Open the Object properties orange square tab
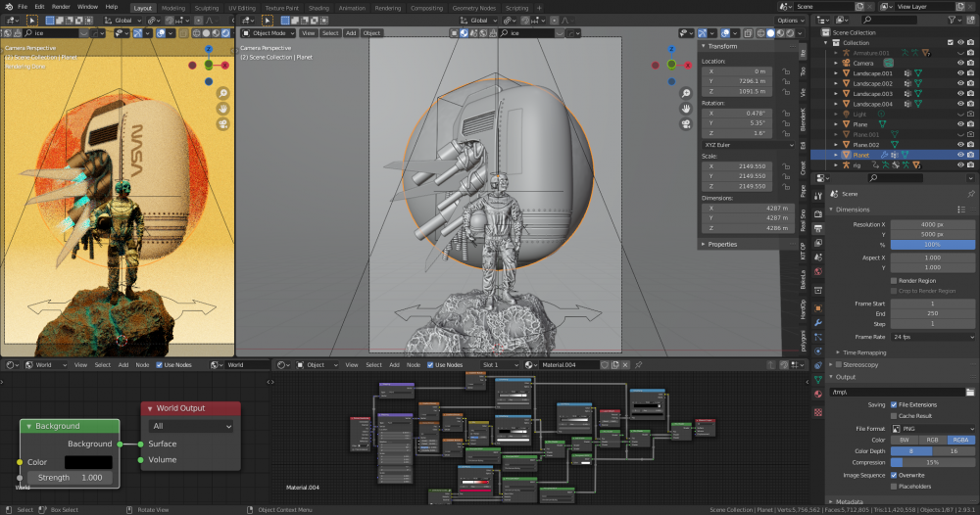The width and height of the screenshot is (980, 515). tap(818, 307)
